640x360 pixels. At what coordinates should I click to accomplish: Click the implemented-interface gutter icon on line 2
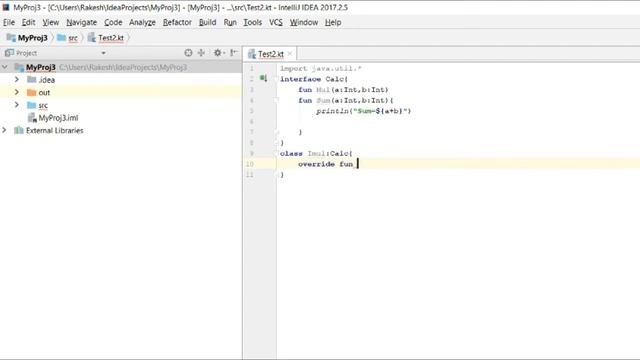264,78
